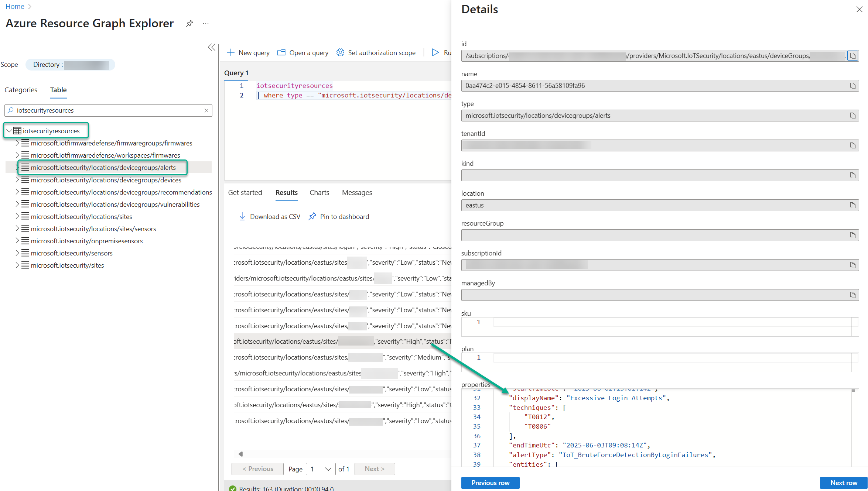Click New query plus icon

231,52
